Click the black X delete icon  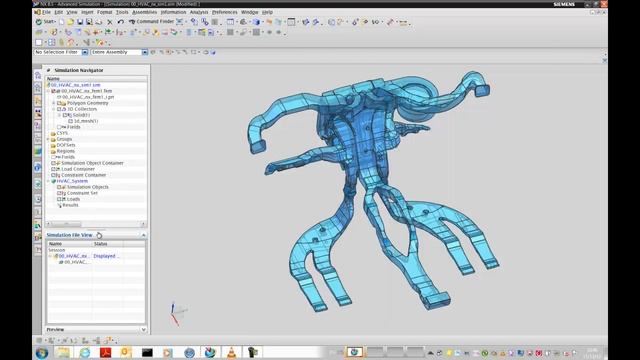109,22
